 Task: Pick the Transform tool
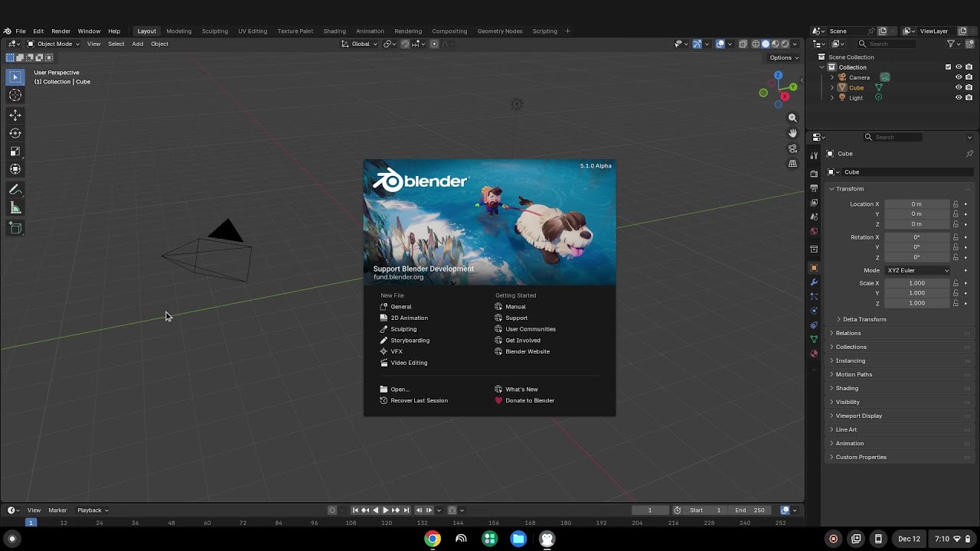(15, 169)
